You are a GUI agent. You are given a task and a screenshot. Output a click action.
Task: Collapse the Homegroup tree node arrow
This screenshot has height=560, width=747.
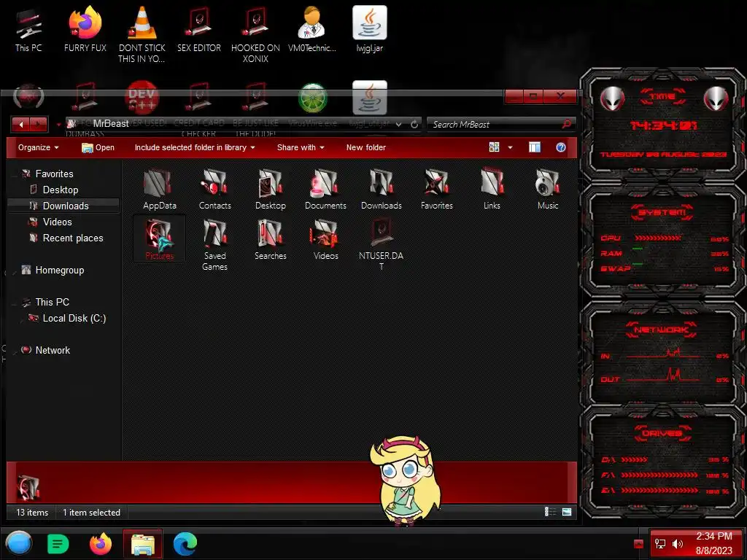(14, 272)
